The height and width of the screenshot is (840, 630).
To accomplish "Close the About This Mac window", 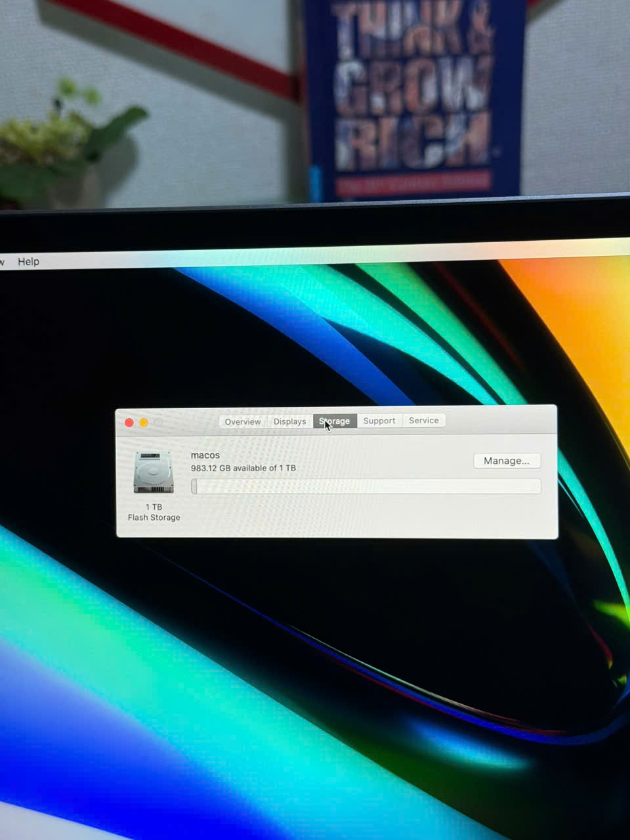I will click(129, 423).
